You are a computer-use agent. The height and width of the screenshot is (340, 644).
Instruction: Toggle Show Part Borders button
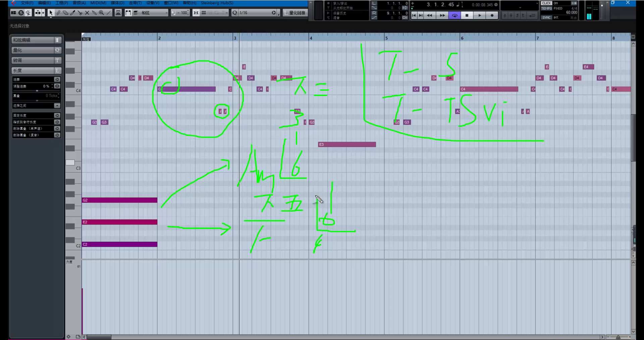click(x=128, y=13)
